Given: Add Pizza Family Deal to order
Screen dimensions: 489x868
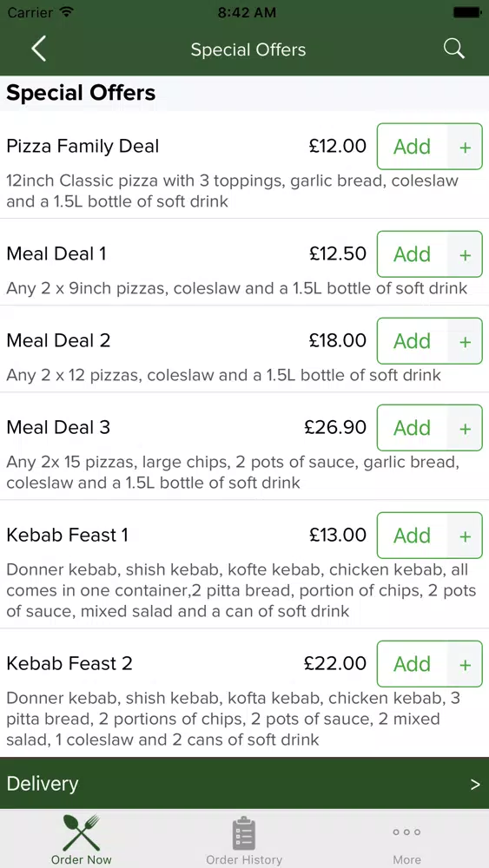Looking at the screenshot, I should (x=412, y=147).
